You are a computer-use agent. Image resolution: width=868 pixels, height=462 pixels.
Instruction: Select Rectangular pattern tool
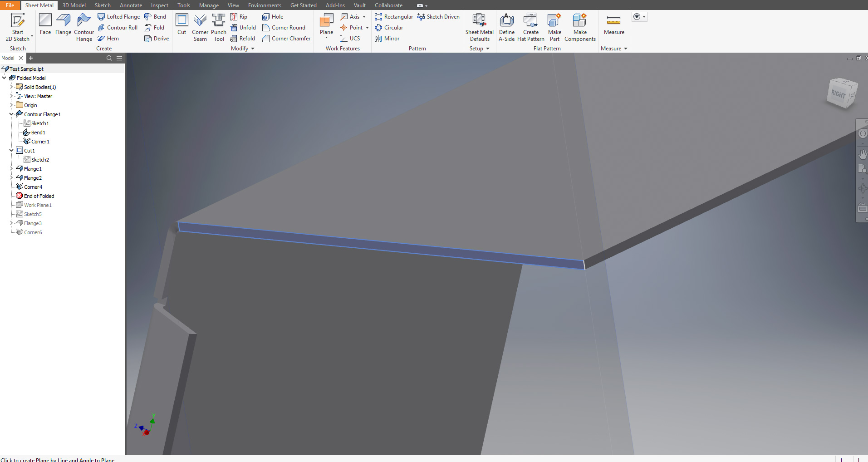coord(394,17)
